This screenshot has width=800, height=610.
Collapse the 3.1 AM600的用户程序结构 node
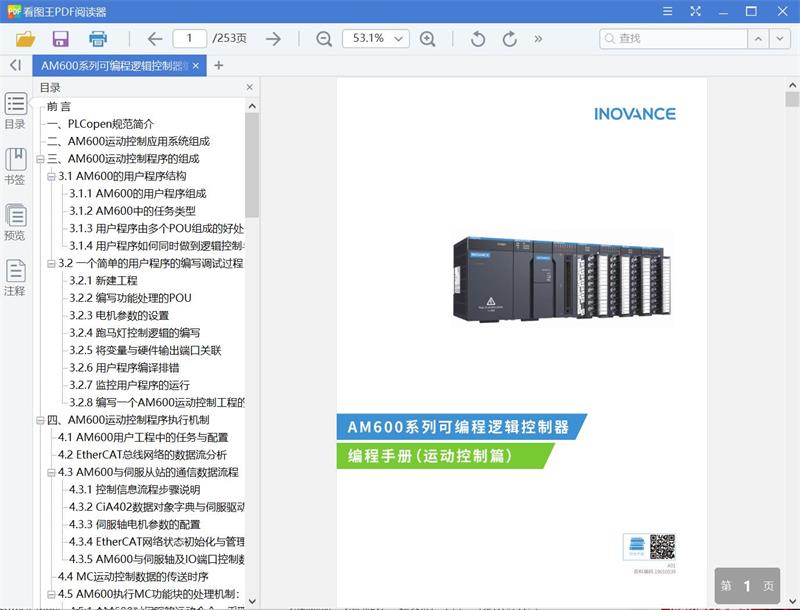[51, 176]
